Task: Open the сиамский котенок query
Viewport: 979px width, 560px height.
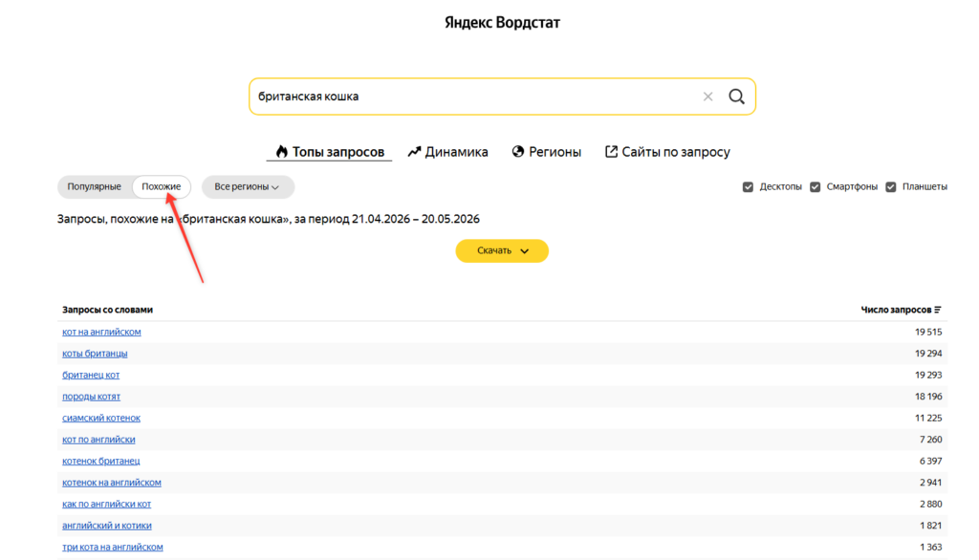Action: [x=101, y=419]
